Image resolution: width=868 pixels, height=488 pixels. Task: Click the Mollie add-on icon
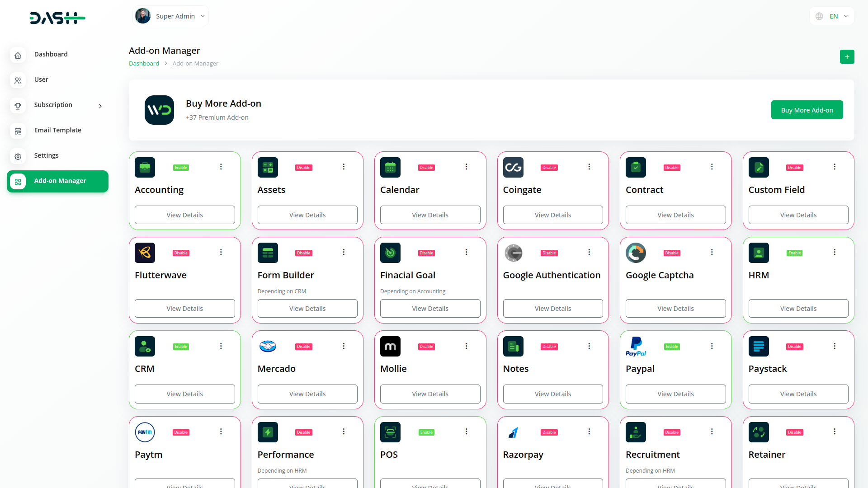(x=390, y=347)
